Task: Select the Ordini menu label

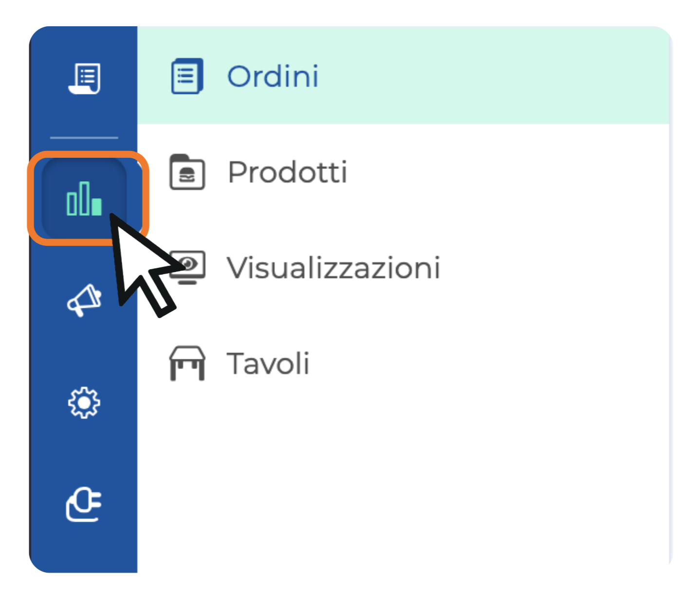Action: pyautogui.click(x=273, y=76)
